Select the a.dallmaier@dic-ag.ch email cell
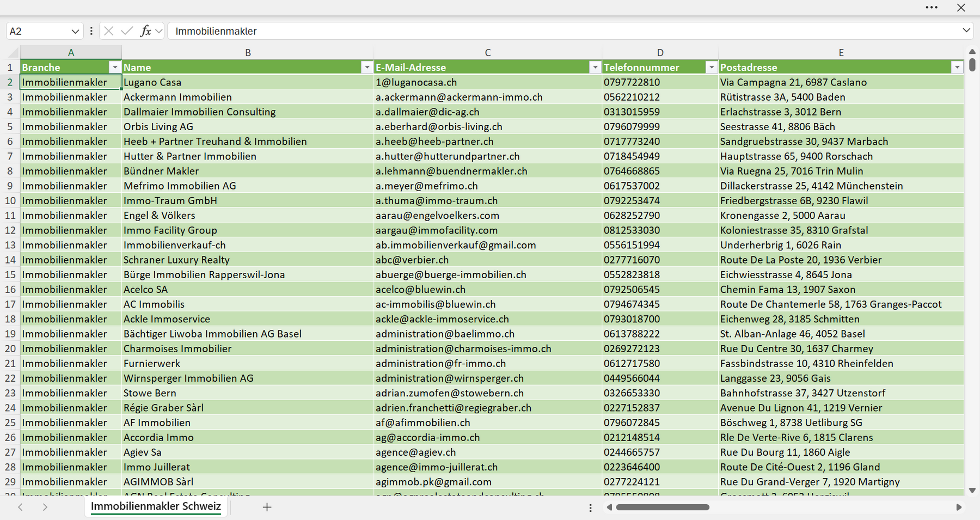This screenshot has height=520, width=980. coord(488,112)
